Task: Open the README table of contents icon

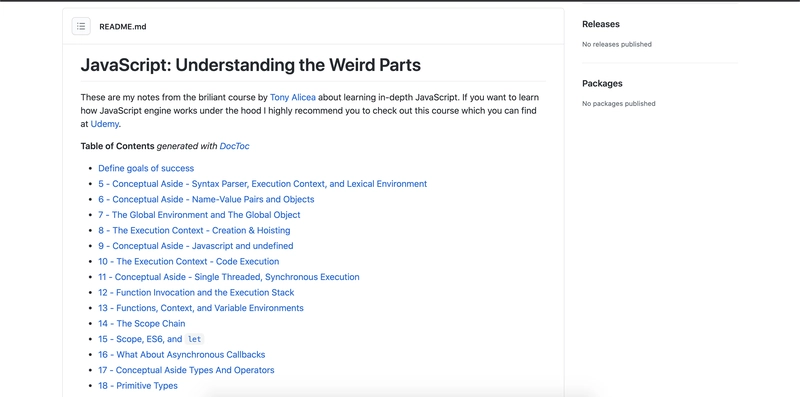Action: tap(81, 26)
